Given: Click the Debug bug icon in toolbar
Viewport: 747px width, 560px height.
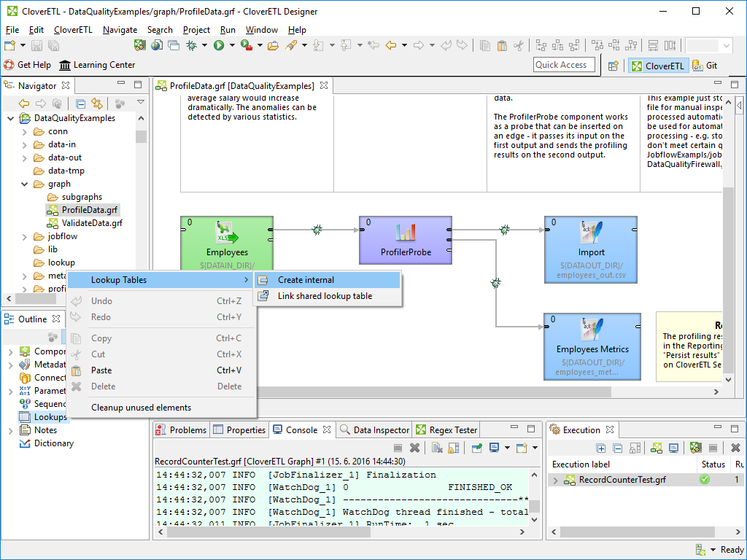Looking at the screenshot, I should click(191, 45).
